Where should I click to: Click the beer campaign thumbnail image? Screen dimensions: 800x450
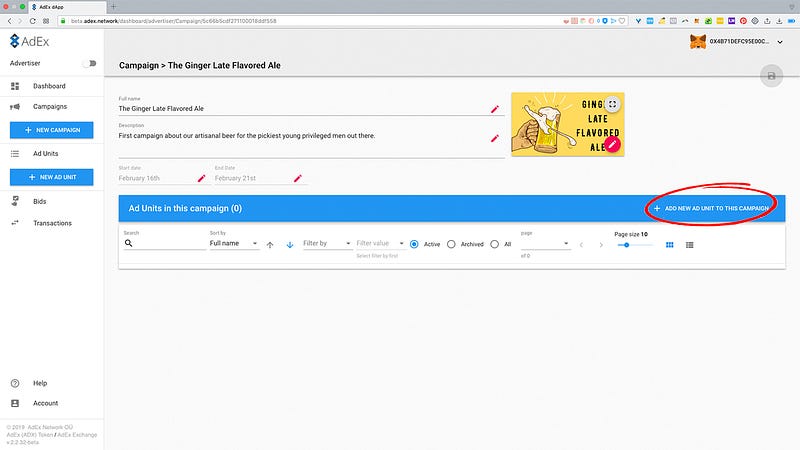(567, 124)
